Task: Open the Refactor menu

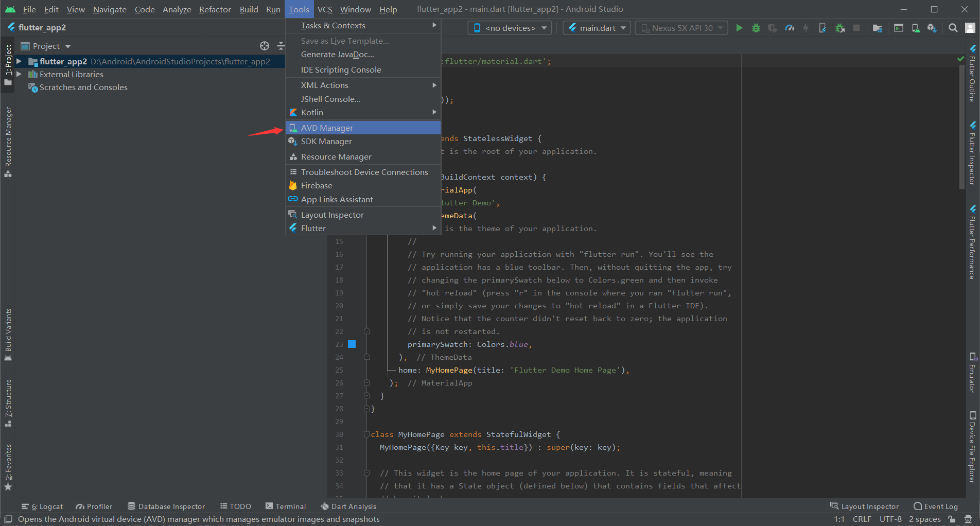Action: [215, 9]
